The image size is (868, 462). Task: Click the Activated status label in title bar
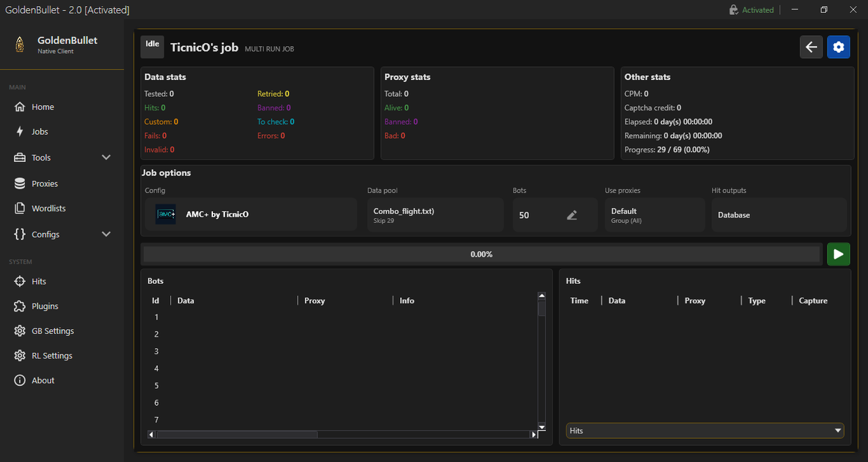pos(757,10)
